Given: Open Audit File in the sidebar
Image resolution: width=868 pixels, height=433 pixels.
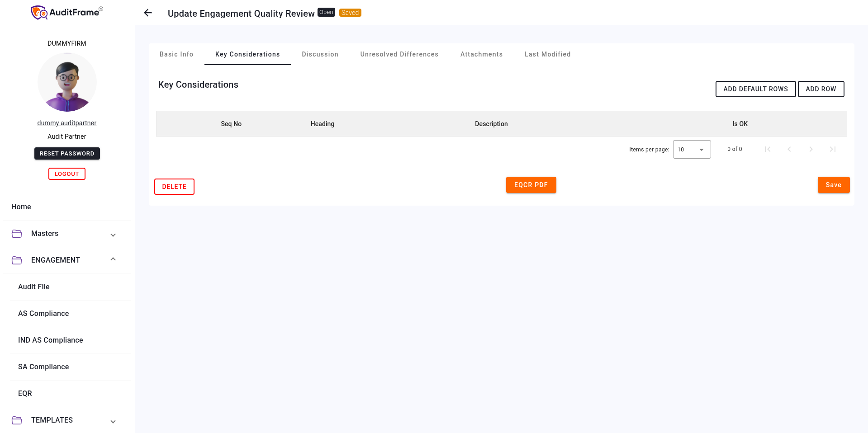Looking at the screenshot, I should 34,287.
